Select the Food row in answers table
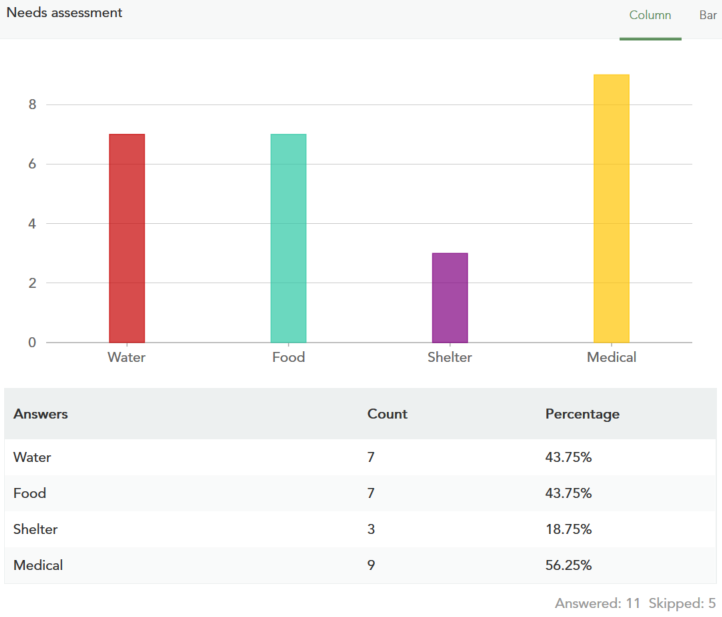Image resolution: width=722 pixels, height=617 pixels. (x=30, y=493)
